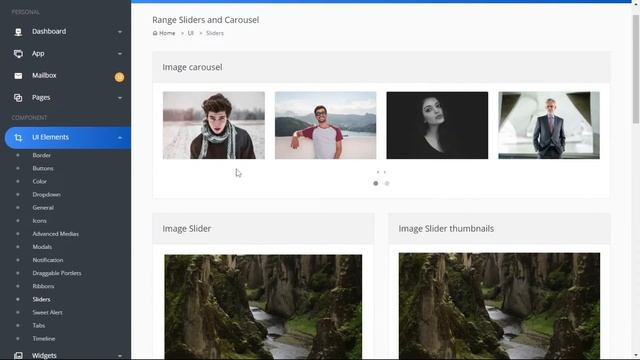Image resolution: width=640 pixels, height=360 pixels.
Task: Click the UI breadcrumb link
Action: (x=190, y=33)
